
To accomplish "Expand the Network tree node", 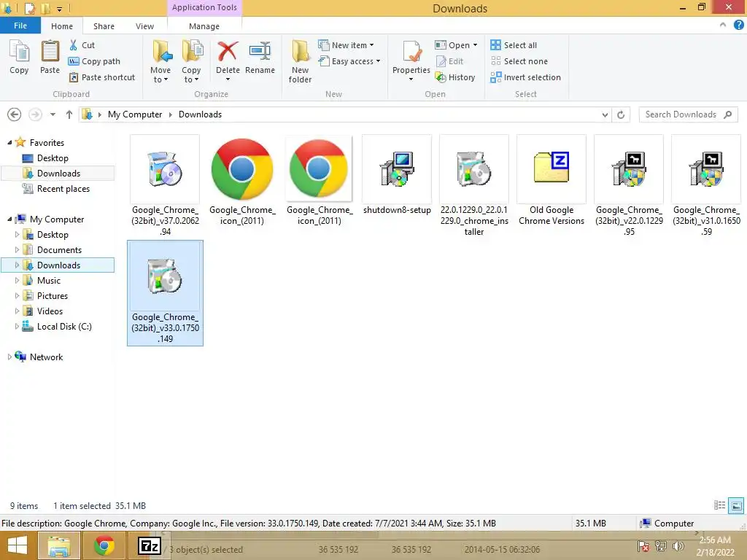I will point(9,357).
